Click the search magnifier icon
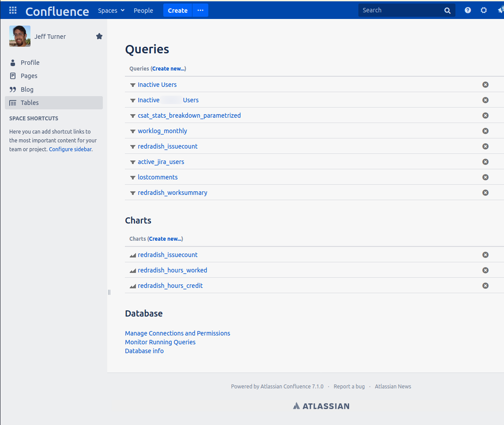The width and height of the screenshot is (504, 425). (448, 11)
